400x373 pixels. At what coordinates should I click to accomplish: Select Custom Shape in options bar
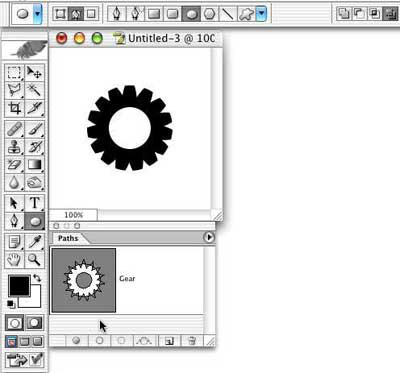[x=246, y=14]
